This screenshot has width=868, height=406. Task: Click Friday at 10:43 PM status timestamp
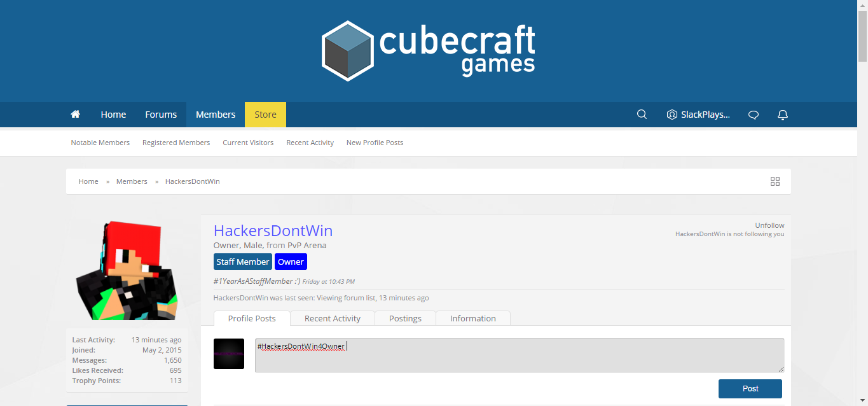(x=329, y=281)
